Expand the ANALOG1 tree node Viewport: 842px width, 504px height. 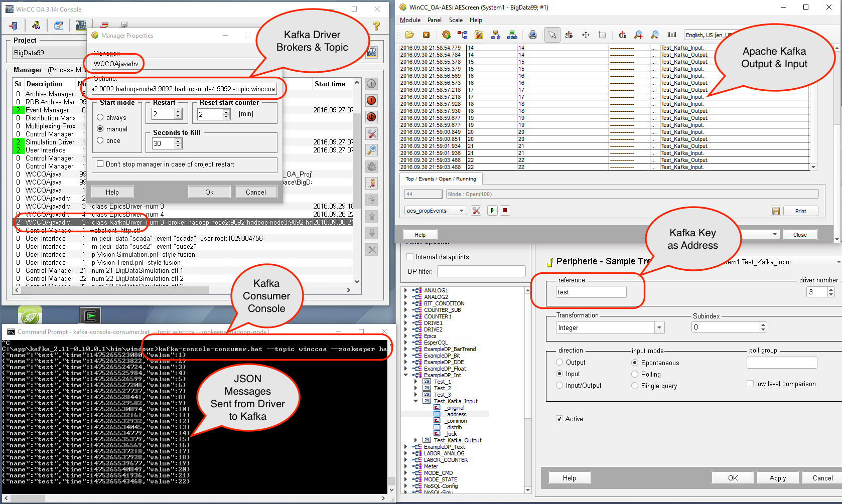[x=406, y=290]
